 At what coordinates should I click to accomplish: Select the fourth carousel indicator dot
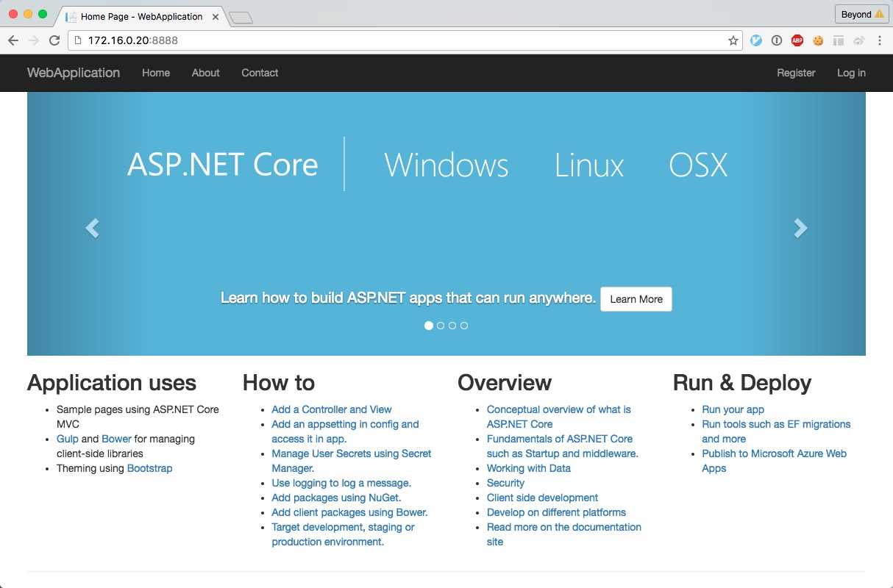pyautogui.click(x=464, y=326)
